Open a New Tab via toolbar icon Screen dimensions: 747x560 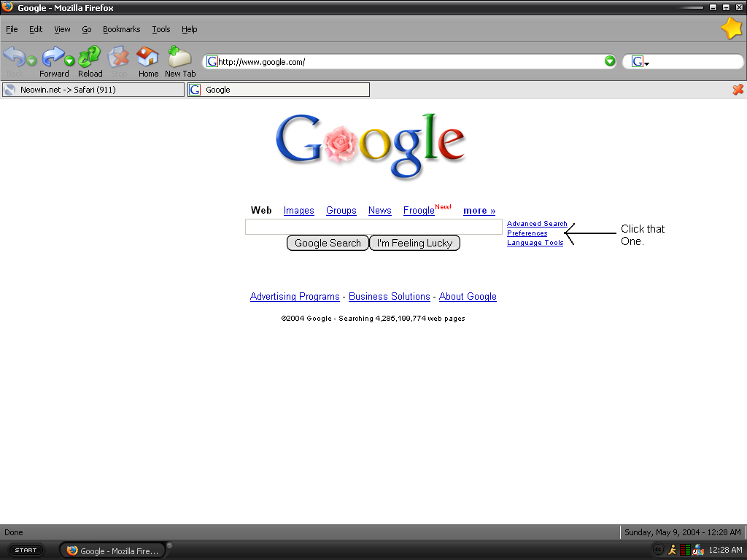click(179, 57)
